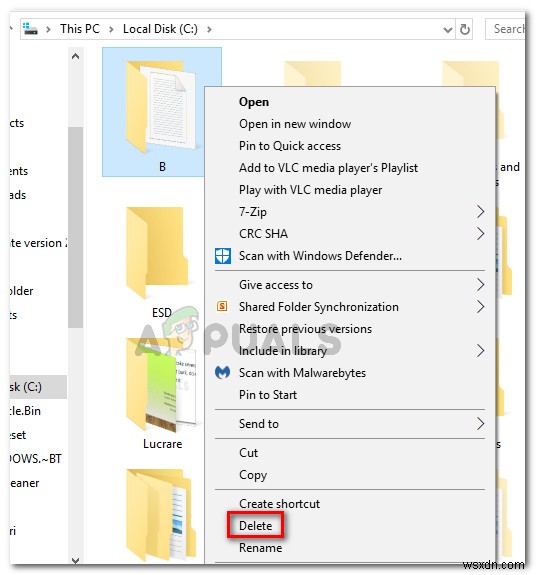Select Cut from context menu
Viewport: 536px width, 575px height.
coord(248,453)
